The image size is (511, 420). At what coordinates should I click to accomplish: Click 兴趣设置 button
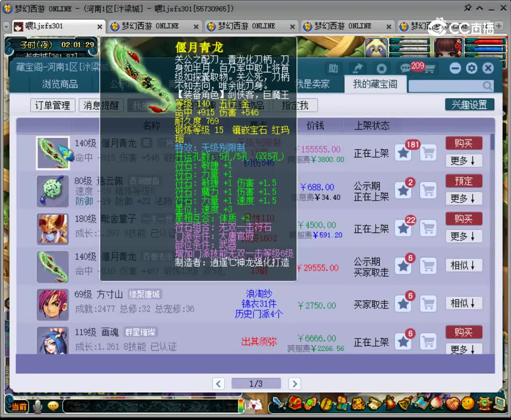(x=469, y=105)
